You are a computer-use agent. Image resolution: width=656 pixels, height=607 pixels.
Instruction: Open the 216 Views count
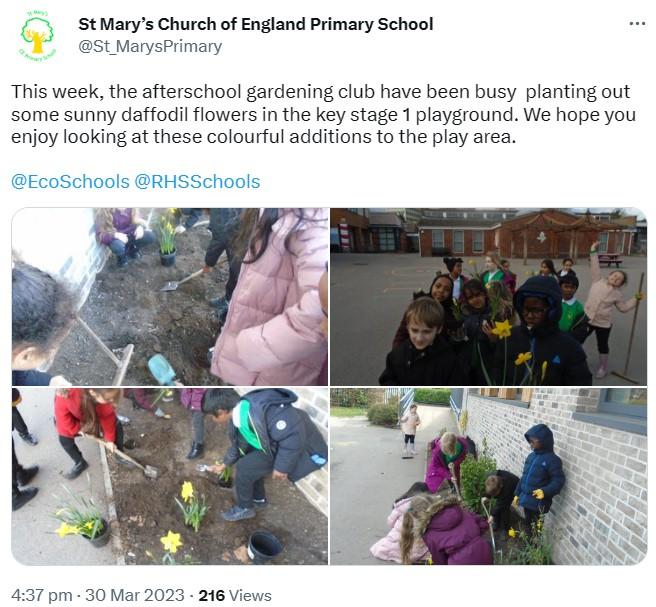pyautogui.click(x=235, y=595)
